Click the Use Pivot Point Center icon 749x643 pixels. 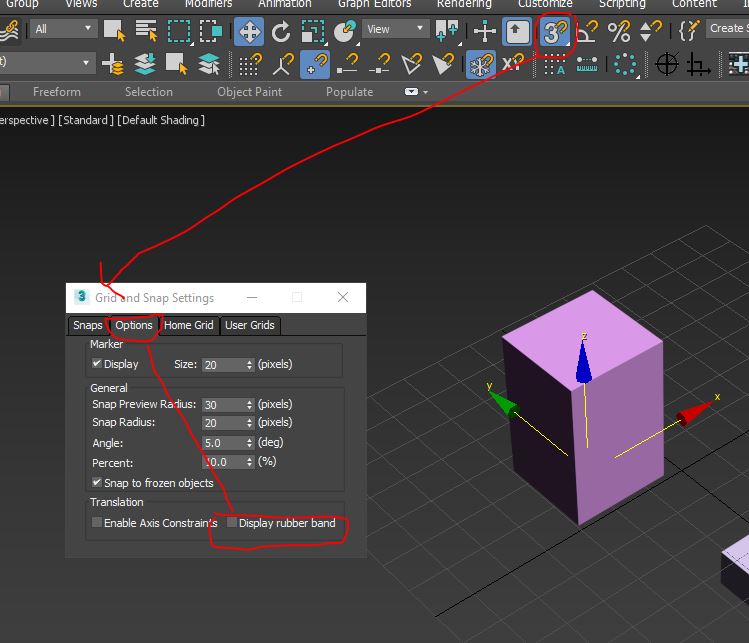(447, 31)
